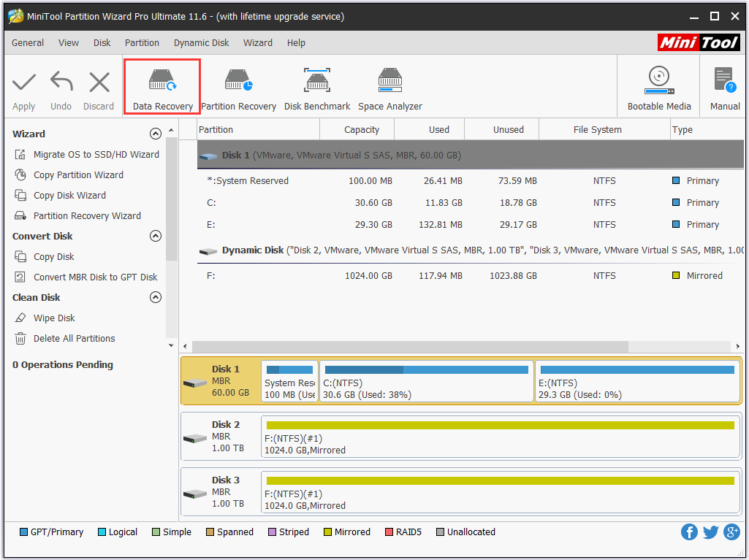Open the General menu
Viewport: 749px width, 560px height.
pos(28,43)
